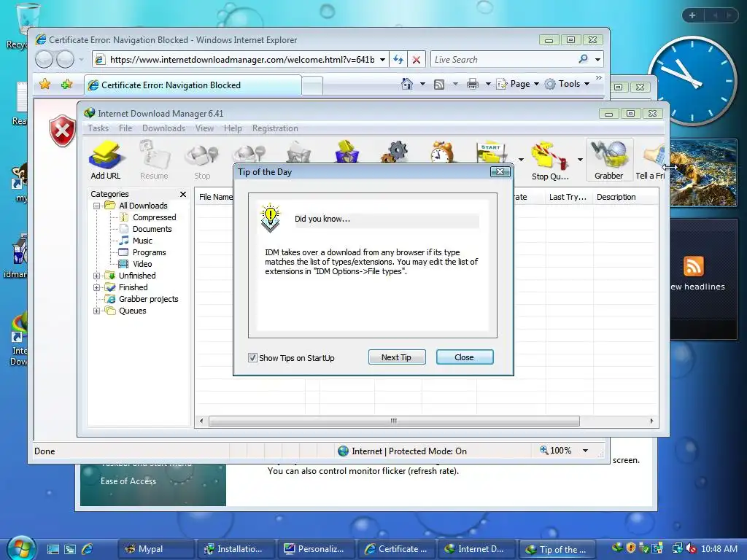Close the Categories panel with X
The image size is (747, 560).
pyautogui.click(x=183, y=194)
